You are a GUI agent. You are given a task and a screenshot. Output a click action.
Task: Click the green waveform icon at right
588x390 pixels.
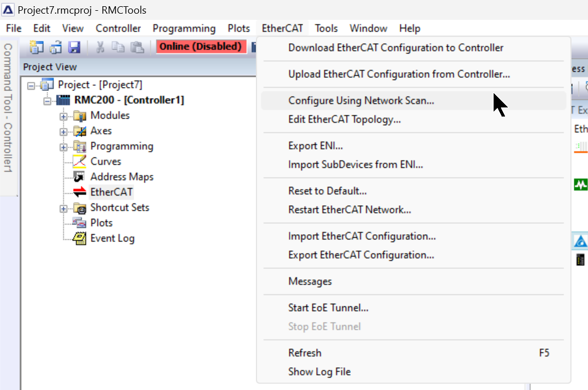[581, 185]
